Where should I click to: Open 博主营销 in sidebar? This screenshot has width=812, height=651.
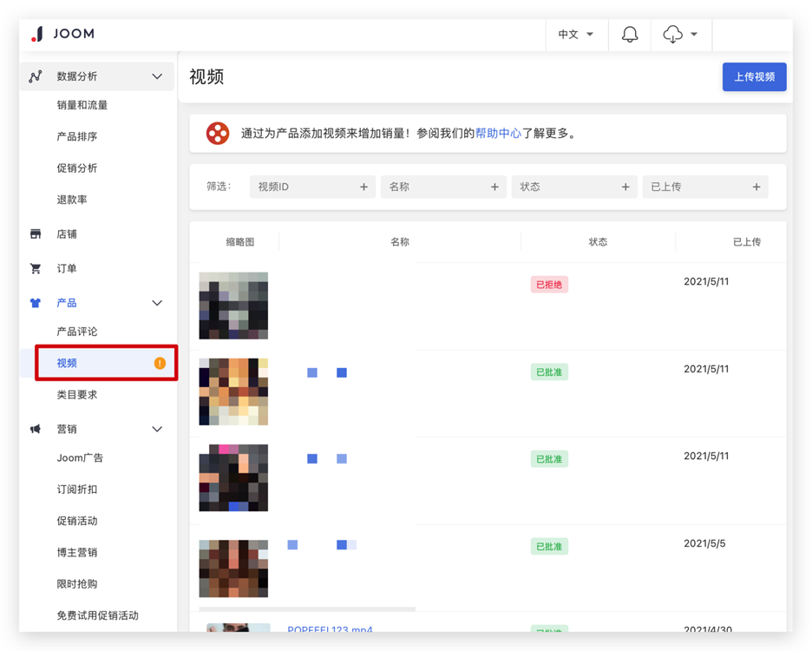coord(77,553)
